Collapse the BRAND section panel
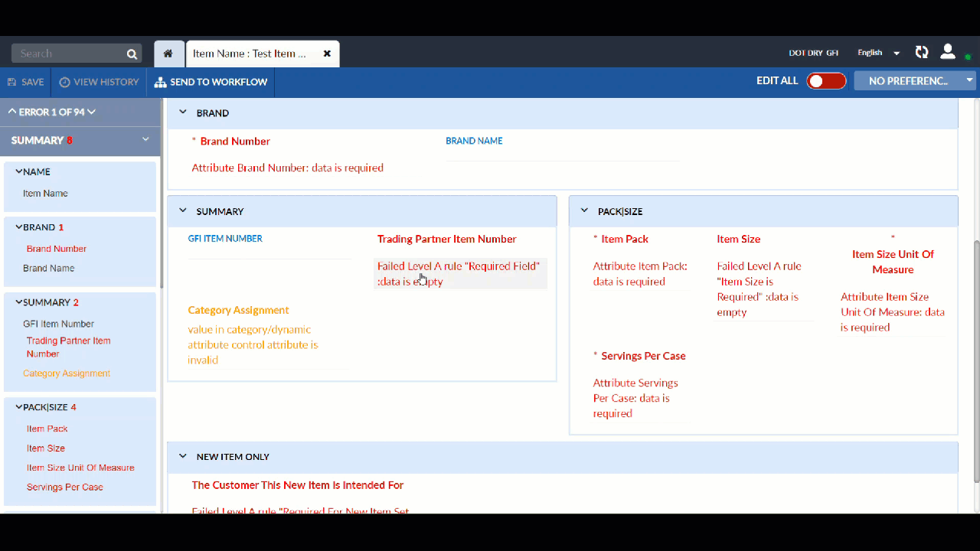The width and height of the screenshot is (980, 551). (182, 112)
